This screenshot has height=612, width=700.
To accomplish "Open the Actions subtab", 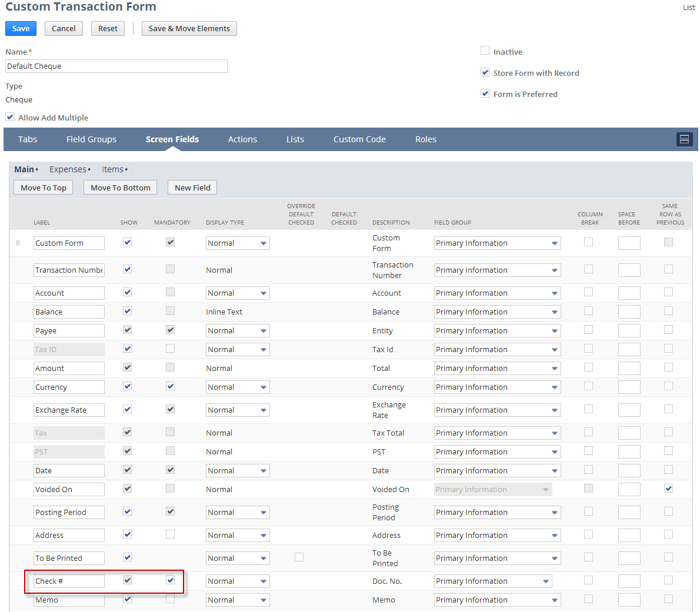I will [x=242, y=139].
